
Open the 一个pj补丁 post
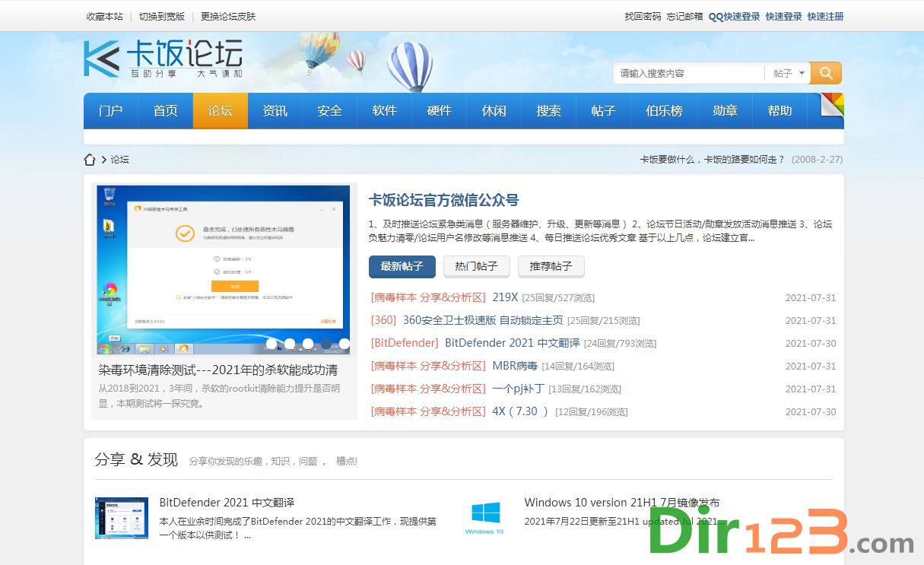[518, 389]
